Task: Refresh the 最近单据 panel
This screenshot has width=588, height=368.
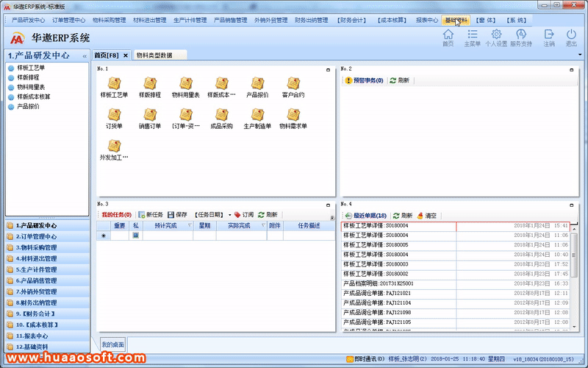Action: click(x=403, y=216)
